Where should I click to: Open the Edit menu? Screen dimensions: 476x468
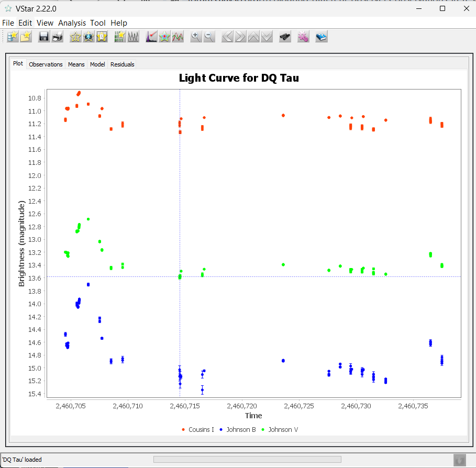click(25, 23)
